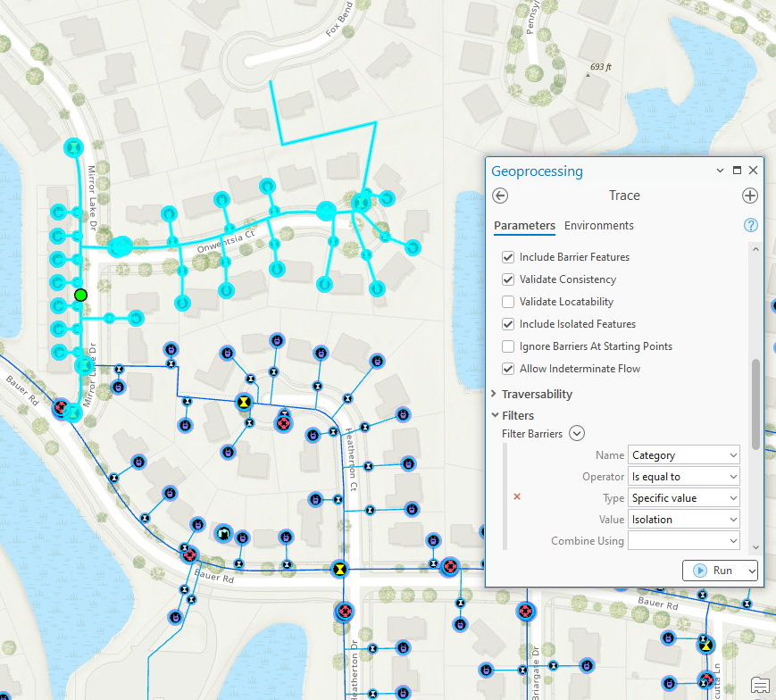776x700 pixels.
Task: Enable Validate Locatability
Action: point(508,302)
